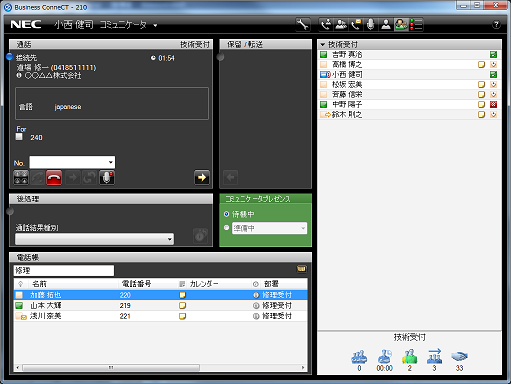Screen dimensions: 511x384
Task: Open the dial pad keypad button
Action: point(21,178)
